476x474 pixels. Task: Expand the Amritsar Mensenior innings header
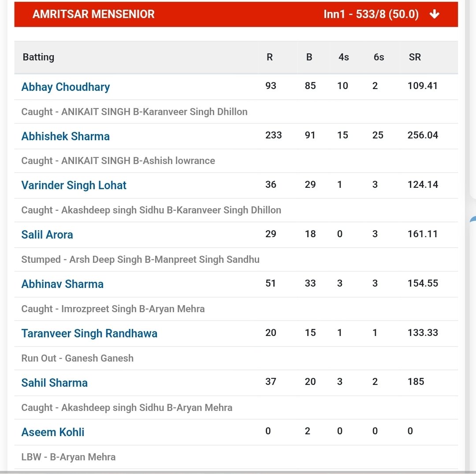tap(236, 14)
